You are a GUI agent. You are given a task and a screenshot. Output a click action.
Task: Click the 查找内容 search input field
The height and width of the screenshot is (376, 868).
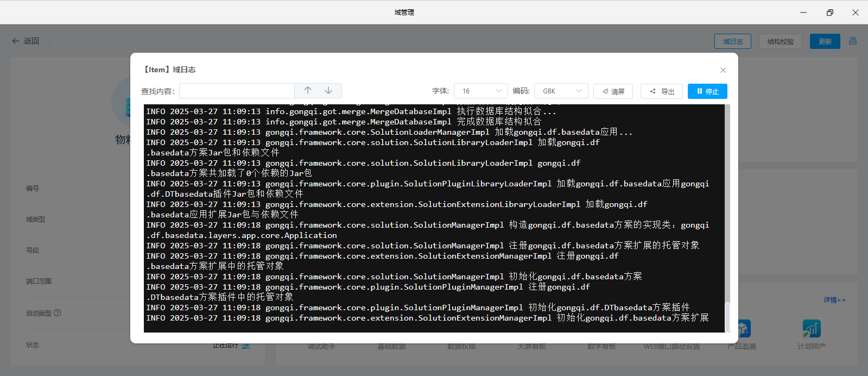pos(237,91)
